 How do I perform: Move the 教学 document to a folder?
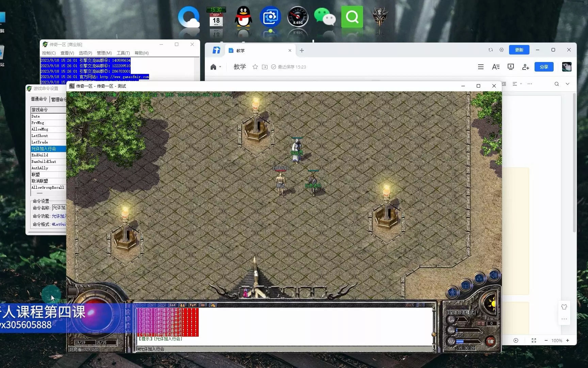click(265, 67)
